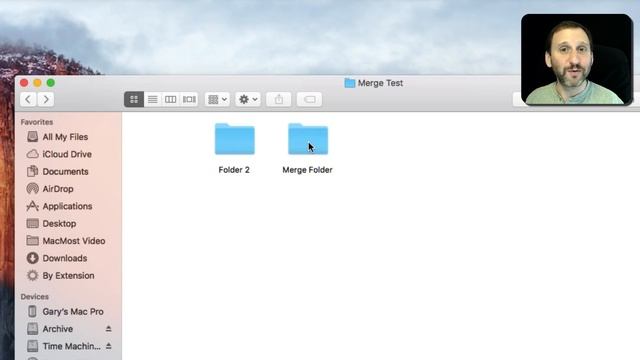Viewport: 640px width, 360px height.
Task: Click the Edit Tags toolbar button
Action: [309, 99]
